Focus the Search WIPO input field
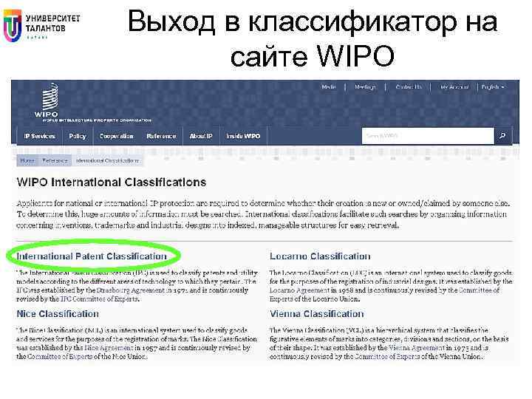Image resolution: width=532 pixels, height=399 pixels. tap(428, 136)
